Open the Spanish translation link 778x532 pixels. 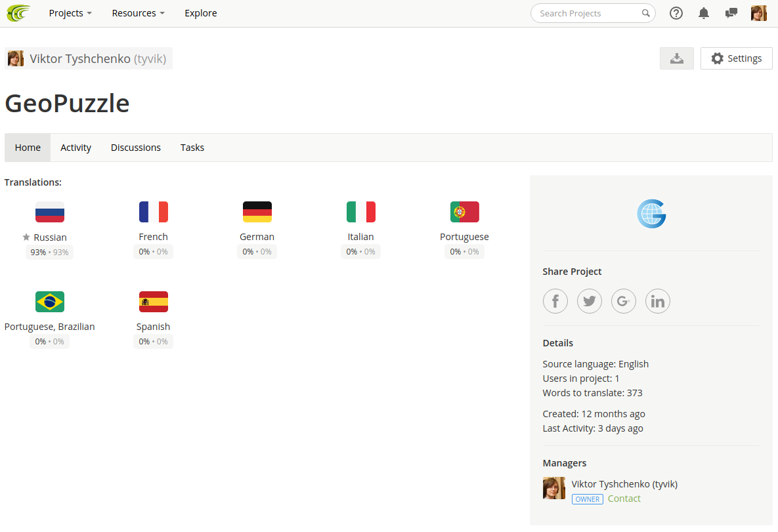tap(154, 327)
